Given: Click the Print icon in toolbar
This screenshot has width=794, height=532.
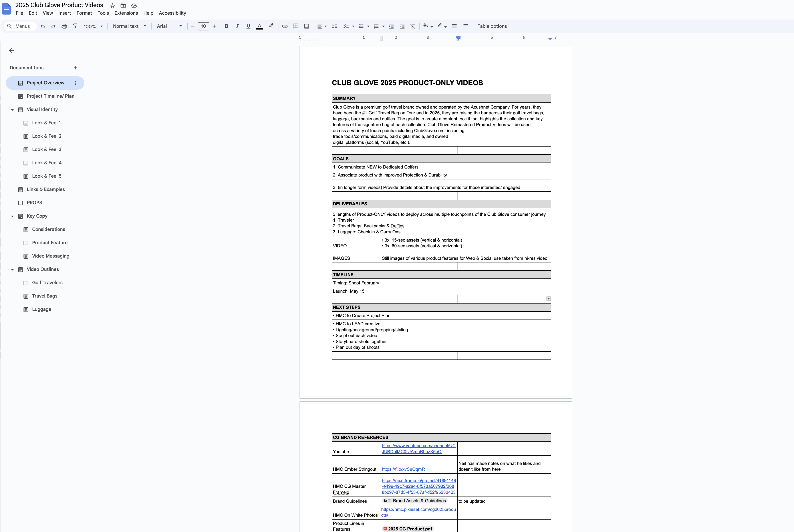Looking at the screenshot, I should click(64, 26).
